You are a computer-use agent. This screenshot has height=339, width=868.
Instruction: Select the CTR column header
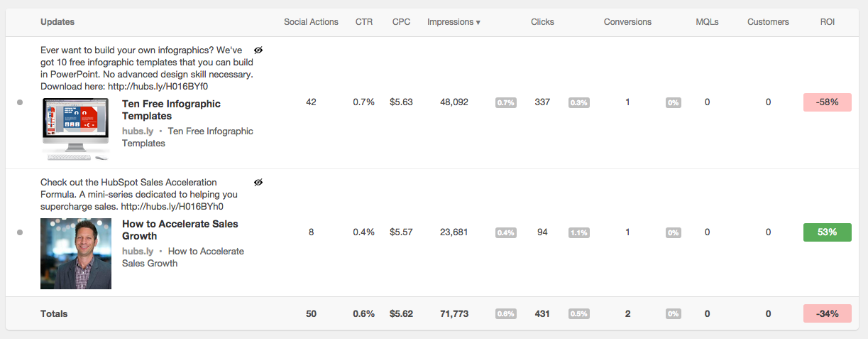[364, 22]
